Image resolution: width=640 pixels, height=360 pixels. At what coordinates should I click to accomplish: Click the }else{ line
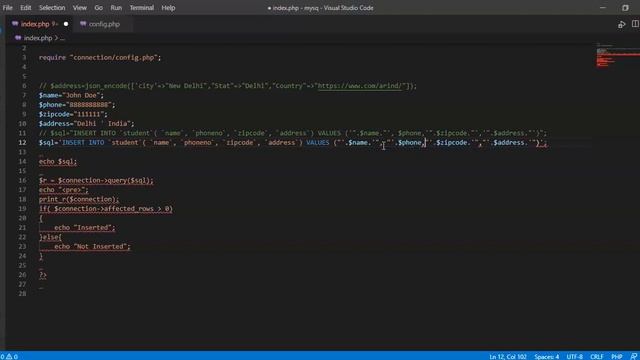coord(50,237)
